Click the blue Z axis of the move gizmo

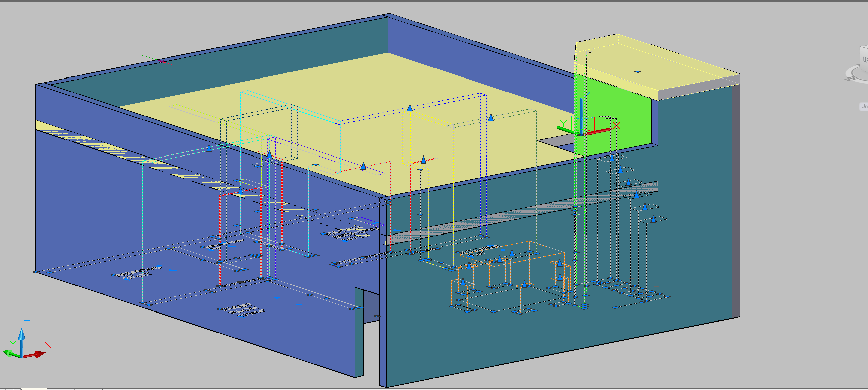click(581, 111)
